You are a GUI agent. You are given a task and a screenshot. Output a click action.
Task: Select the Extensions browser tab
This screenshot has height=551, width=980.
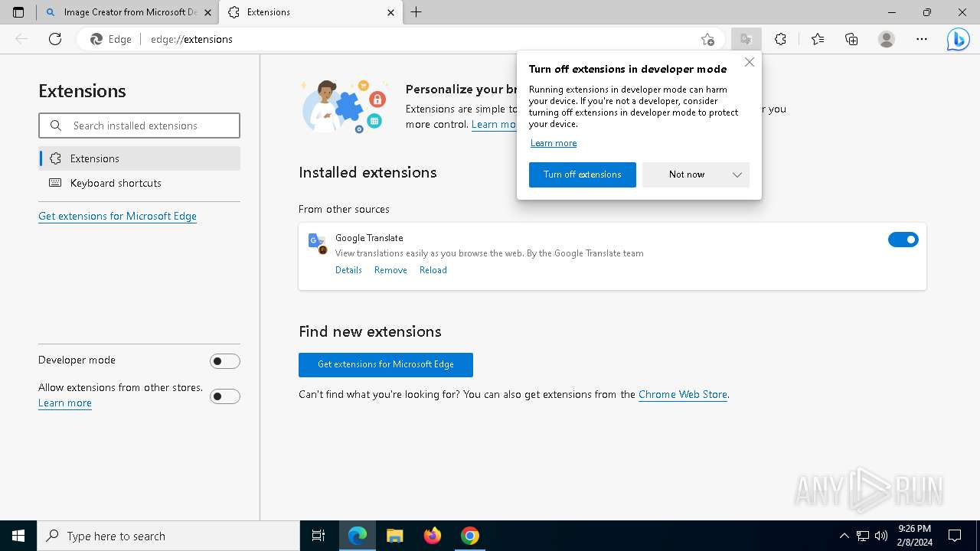pyautogui.click(x=311, y=12)
